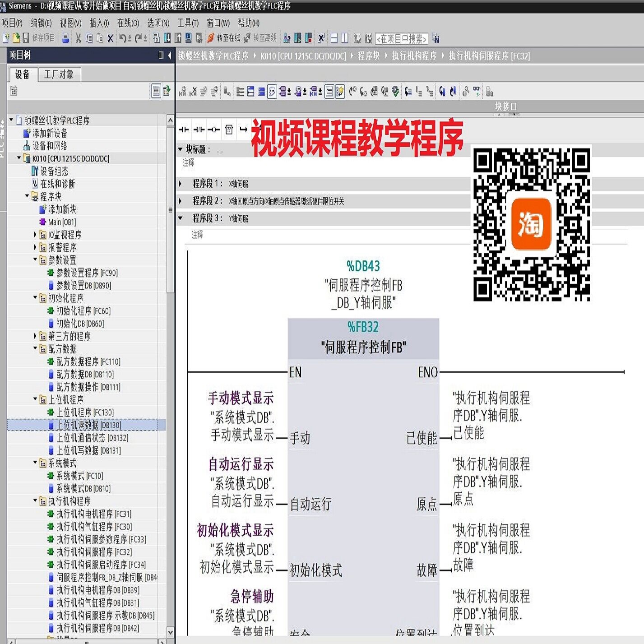Insert the empty box (??) instruction element
The height and width of the screenshot is (644, 644).
(229, 130)
